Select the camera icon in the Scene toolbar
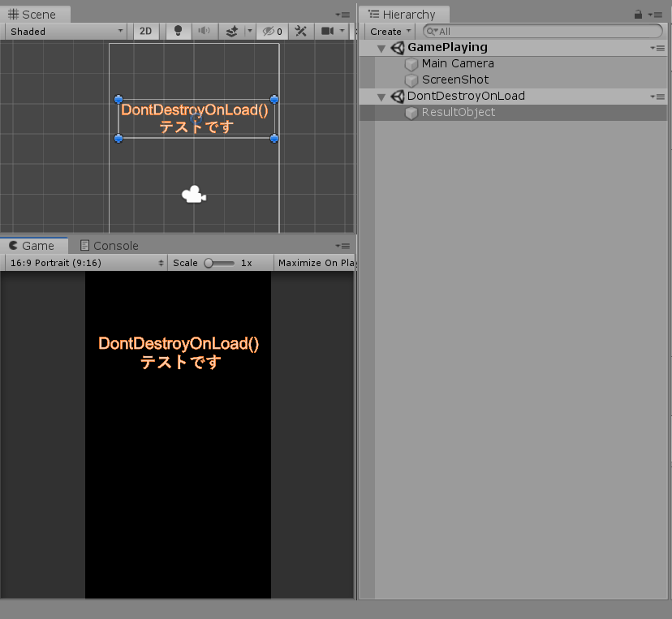The width and height of the screenshot is (672, 619). coord(328,31)
